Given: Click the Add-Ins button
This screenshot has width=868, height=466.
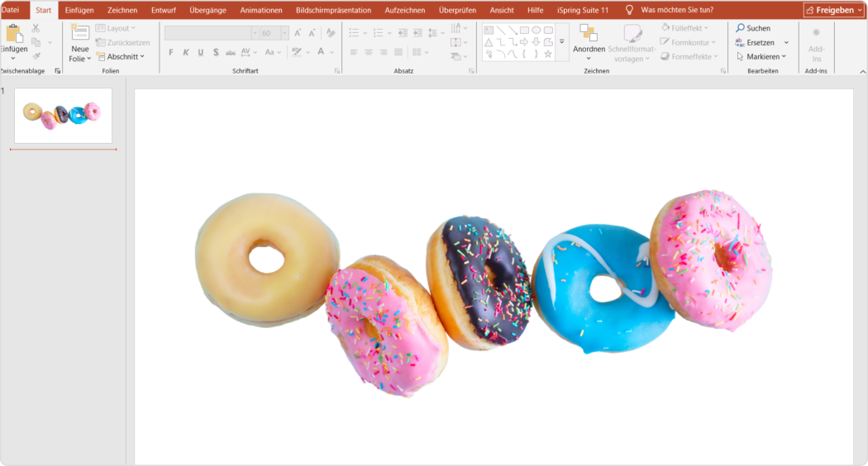Looking at the screenshot, I should 817,45.
